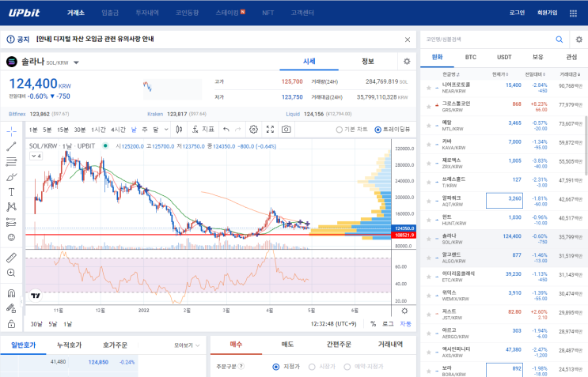Click the coin list scrollbar
This screenshot has width=588, height=377.
586,145
